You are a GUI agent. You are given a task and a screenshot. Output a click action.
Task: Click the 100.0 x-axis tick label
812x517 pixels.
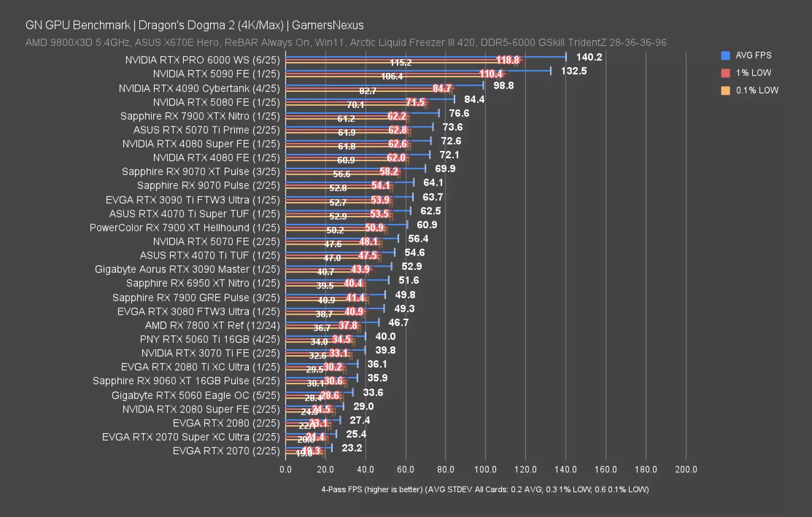(x=485, y=469)
